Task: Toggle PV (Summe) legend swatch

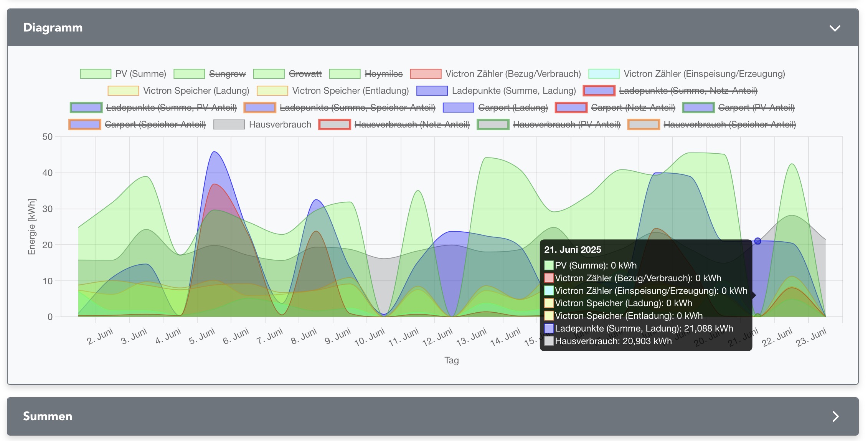Action: (96, 74)
